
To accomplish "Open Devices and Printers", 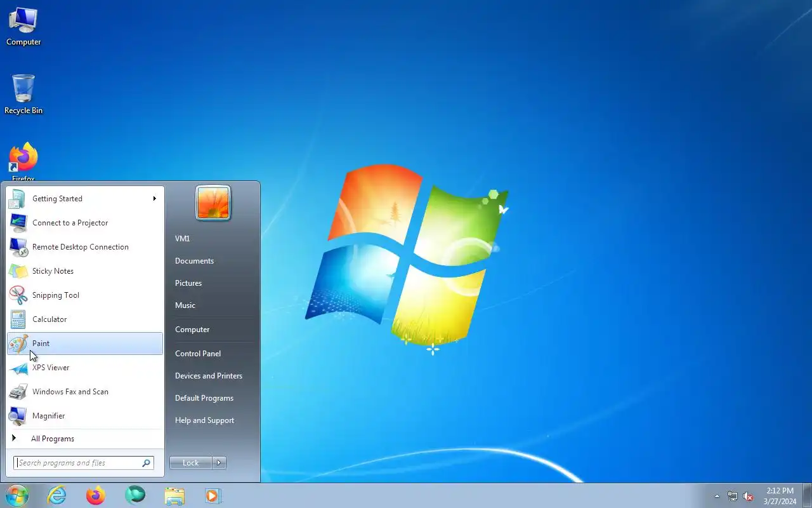I will pos(209,376).
